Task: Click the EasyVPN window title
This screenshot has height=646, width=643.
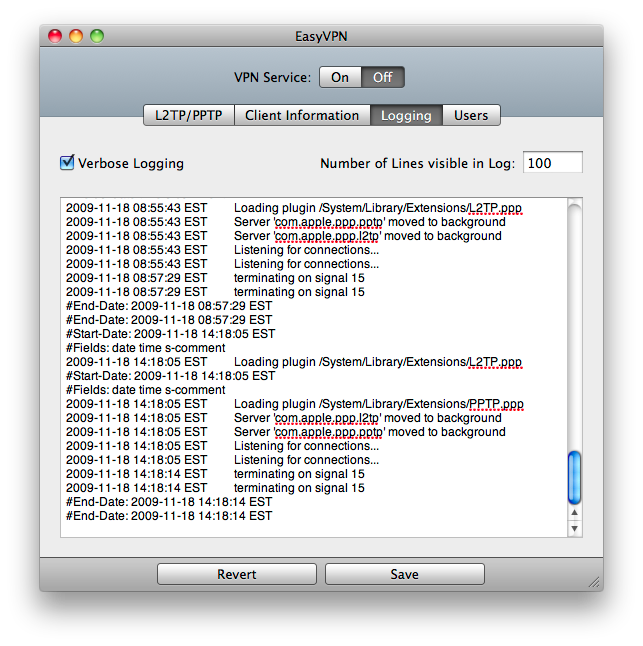Action: pos(321,36)
